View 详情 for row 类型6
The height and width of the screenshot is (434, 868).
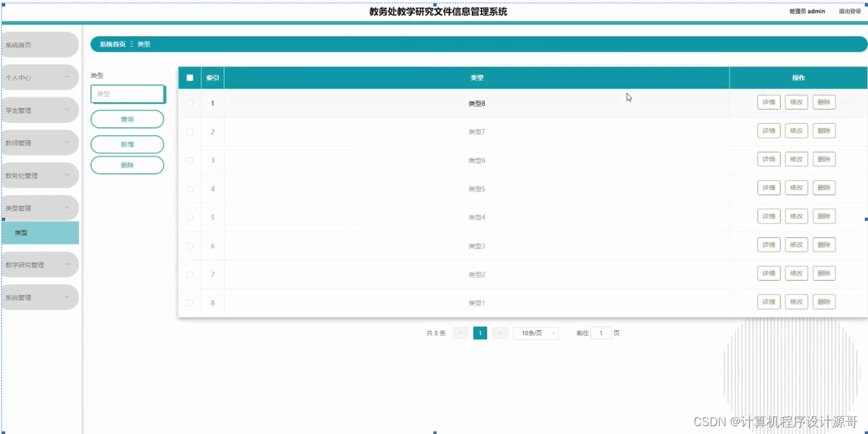coord(769,159)
